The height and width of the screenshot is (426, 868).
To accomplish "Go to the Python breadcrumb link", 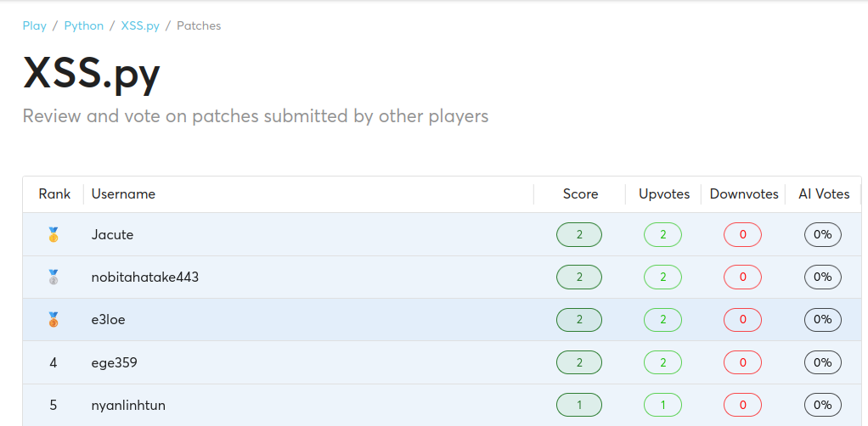I will (84, 25).
